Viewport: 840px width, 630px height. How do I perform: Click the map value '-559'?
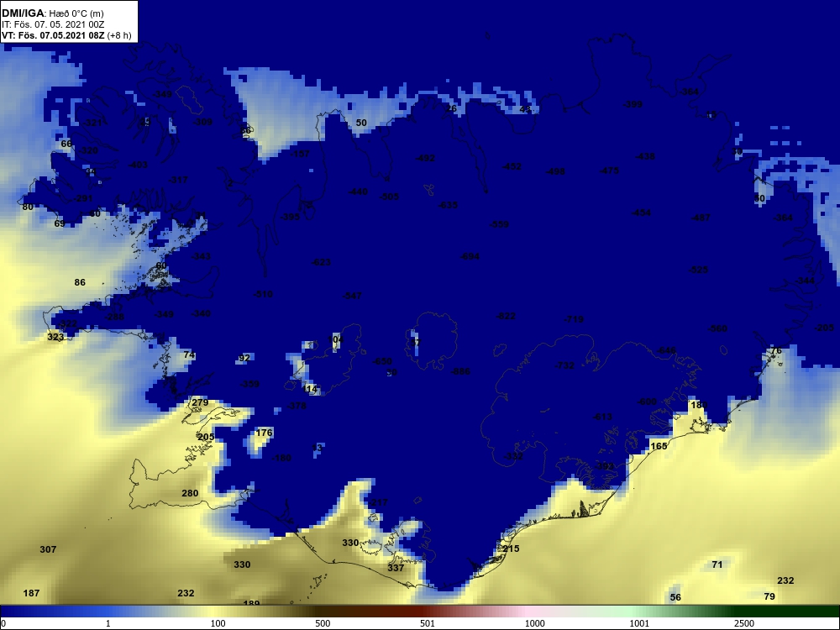point(499,224)
